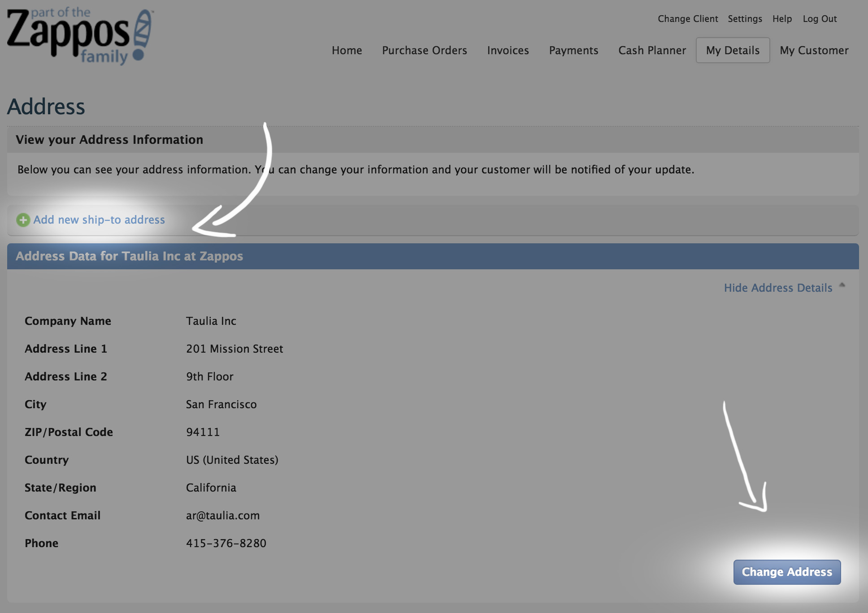Image resolution: width=868 pixels, height=613 pixels.
Task: Click the View your Address Information heading
Action: click(109, 139)
